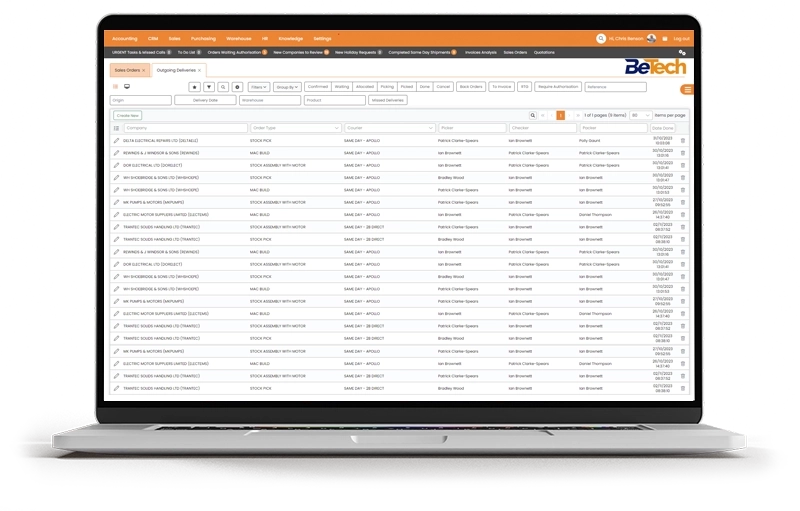Switch to the Sales Orders tab
The height and width of the screenshot is (511, 800).
pyautogui.click(x=127, y=70)
